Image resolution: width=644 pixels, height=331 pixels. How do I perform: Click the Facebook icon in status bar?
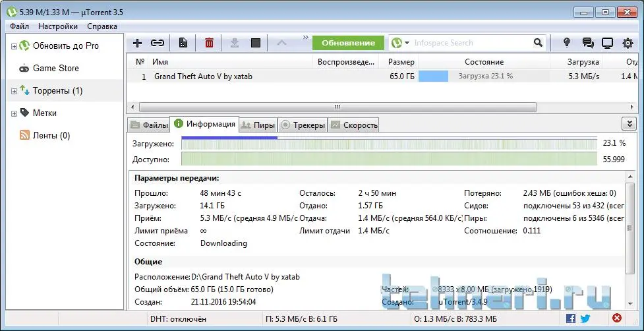click(570, 318)
